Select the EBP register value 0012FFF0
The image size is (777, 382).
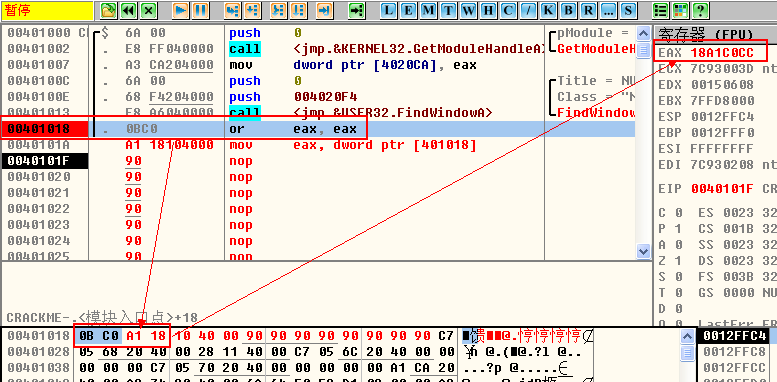click(x=722, y=133)
